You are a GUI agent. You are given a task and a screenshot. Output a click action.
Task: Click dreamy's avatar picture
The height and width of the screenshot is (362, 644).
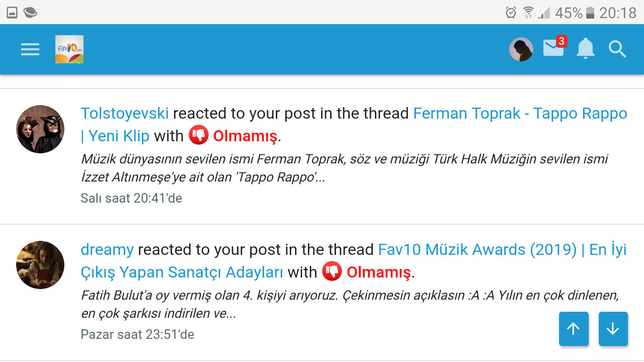tap(40, 265)
